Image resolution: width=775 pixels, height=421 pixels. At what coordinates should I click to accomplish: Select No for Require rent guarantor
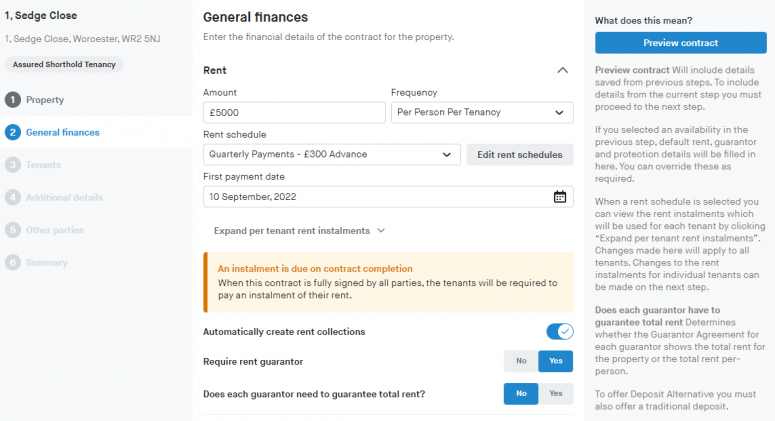[521, 362]
